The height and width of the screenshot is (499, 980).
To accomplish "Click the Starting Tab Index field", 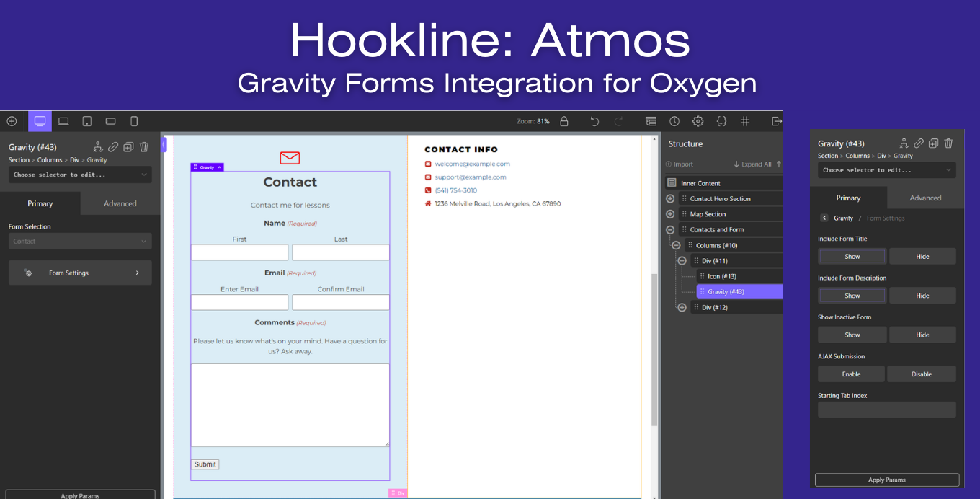I will point(886,410).
